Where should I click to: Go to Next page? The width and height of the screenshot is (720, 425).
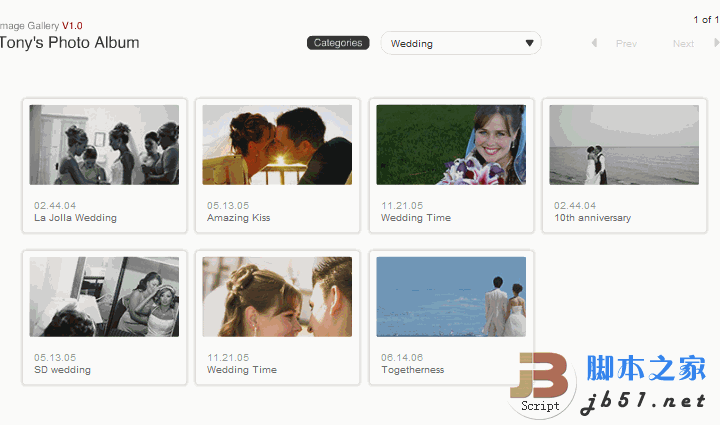pyautogui.click(x=683, y=44)
